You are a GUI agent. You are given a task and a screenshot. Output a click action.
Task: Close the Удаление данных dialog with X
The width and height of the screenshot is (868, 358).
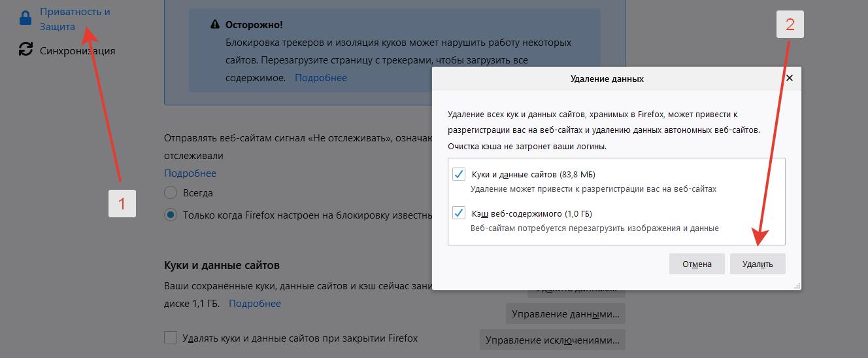790,78
